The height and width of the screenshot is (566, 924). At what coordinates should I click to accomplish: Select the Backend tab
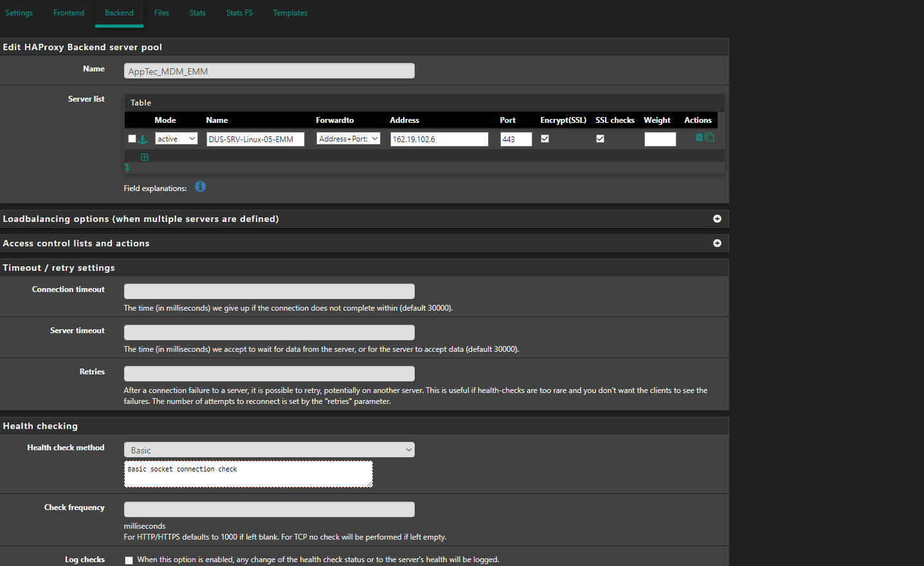point(119,13)
